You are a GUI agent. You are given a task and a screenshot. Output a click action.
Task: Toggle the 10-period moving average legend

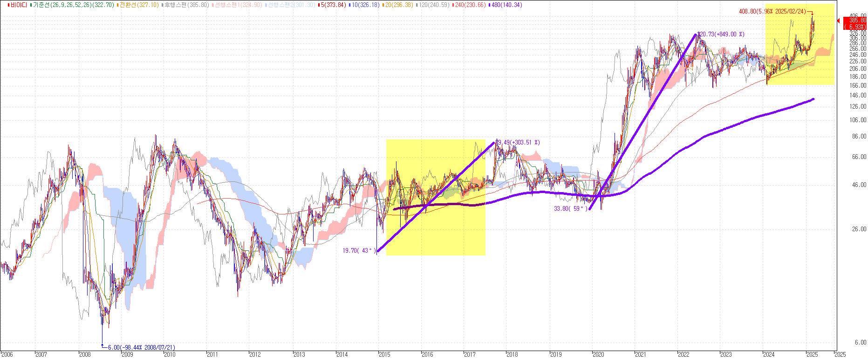point(364,5)
